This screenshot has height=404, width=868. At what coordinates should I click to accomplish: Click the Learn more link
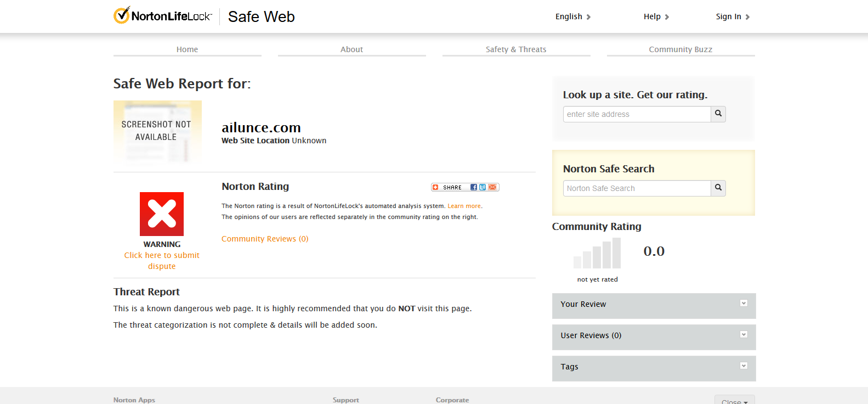click(464, 205)
